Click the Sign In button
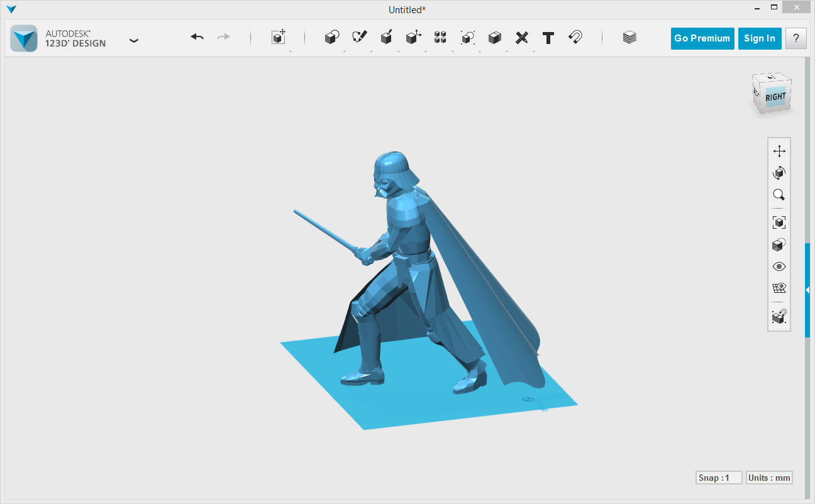The width and height of the screenshot is (815, 504). click(x=759, y=38)
